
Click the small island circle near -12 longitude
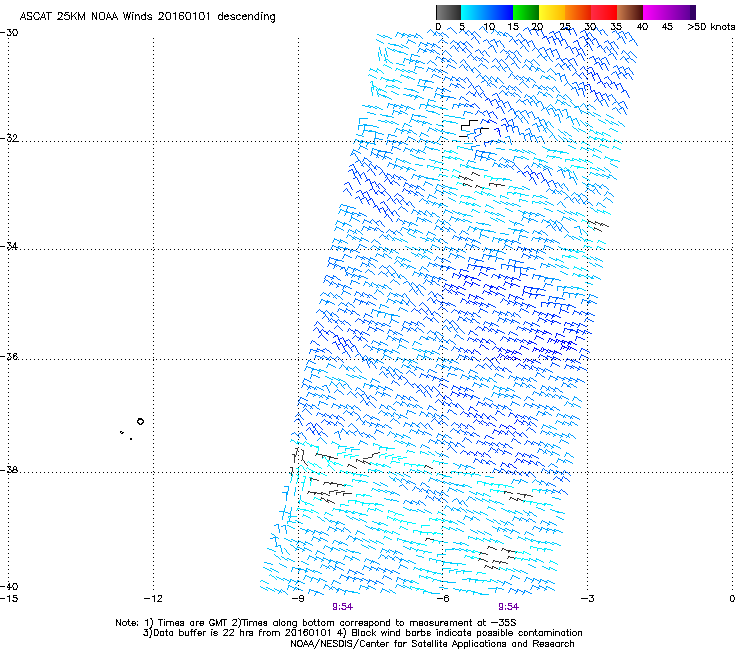point(140,421)
